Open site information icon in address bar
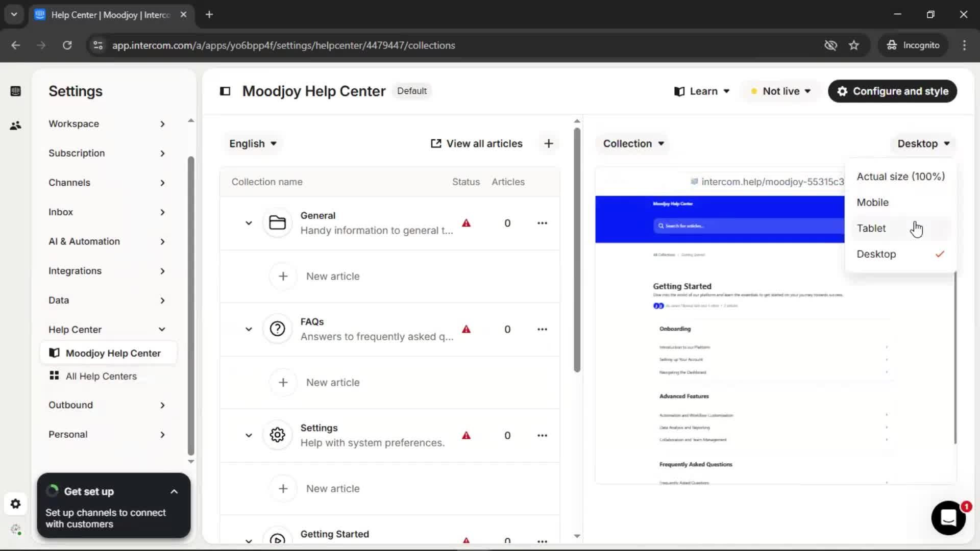Viewport: 980px width, 551px height. 98,45
